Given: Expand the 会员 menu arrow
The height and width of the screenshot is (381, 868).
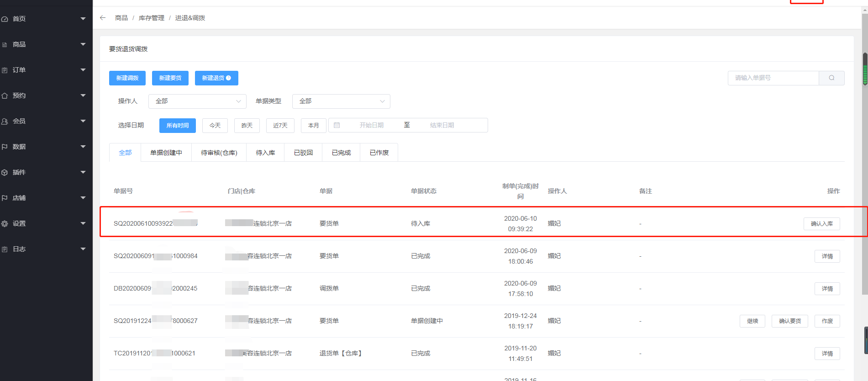Looking at the screenshot, I should (83, 121).
